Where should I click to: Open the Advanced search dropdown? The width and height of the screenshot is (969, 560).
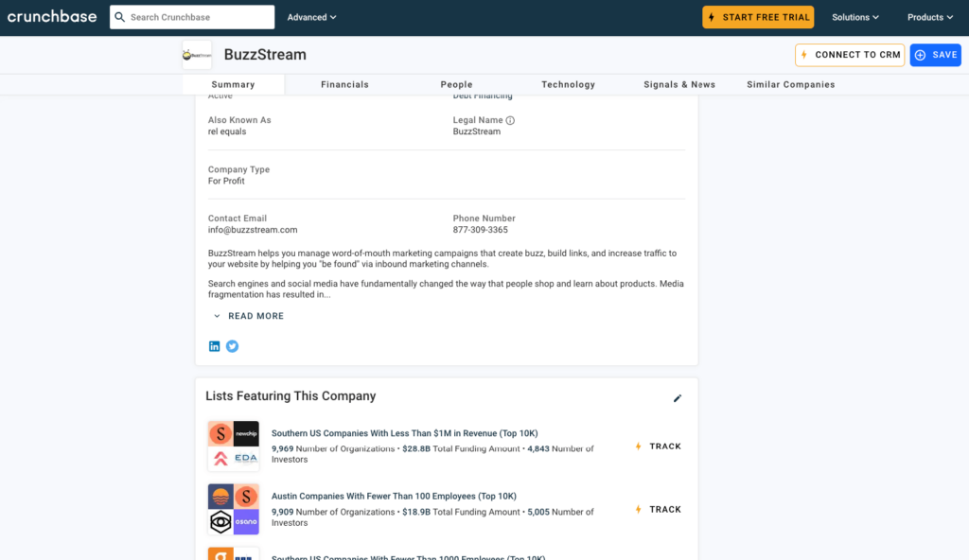coord(308,16)
